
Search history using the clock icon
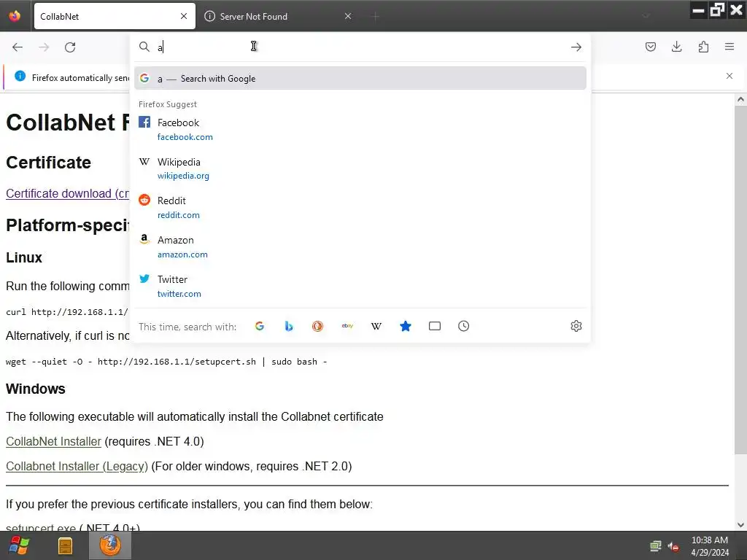pos(463,326)
